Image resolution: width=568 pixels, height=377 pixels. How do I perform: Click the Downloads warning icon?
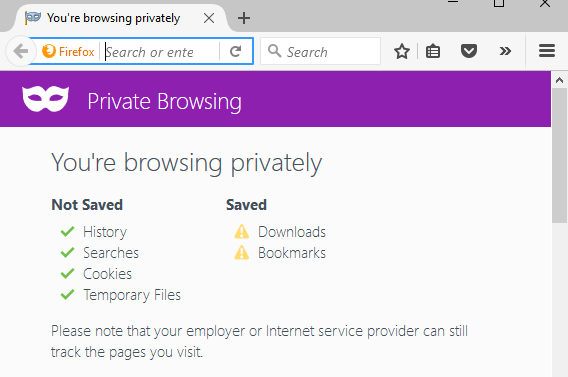click(242, 232)
